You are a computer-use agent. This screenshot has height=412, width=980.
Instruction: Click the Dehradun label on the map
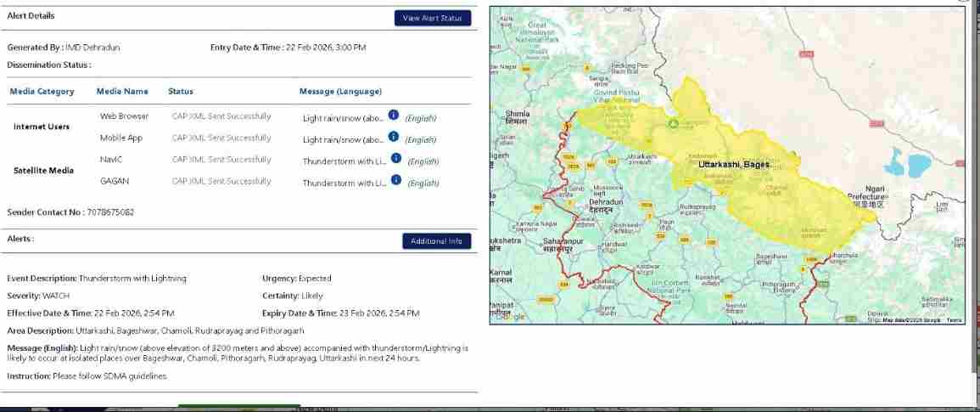click(607, 202)
